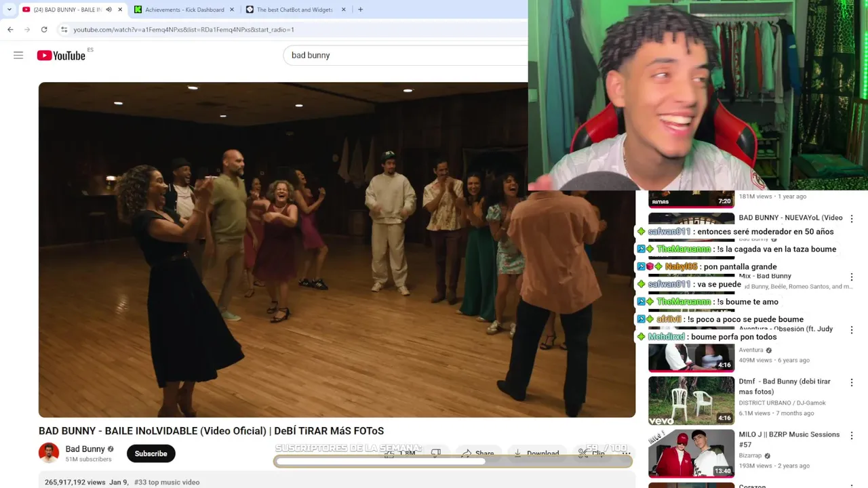Select the 265,917,192 views text

[x=75, y=483]
